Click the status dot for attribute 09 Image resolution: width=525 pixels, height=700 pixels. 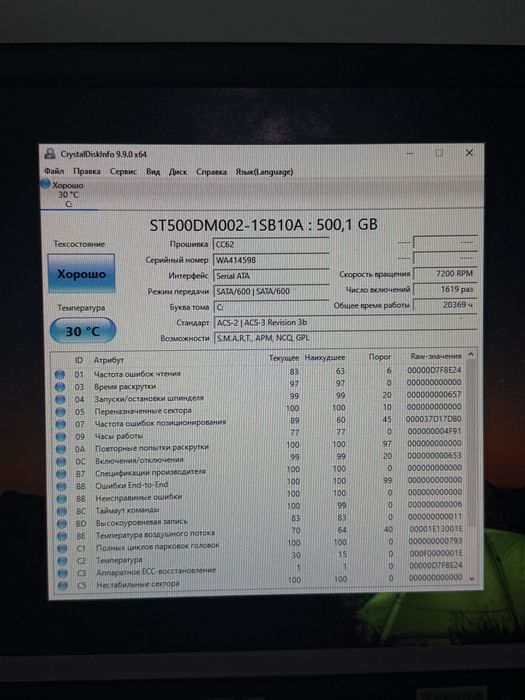tap(61, 437)
